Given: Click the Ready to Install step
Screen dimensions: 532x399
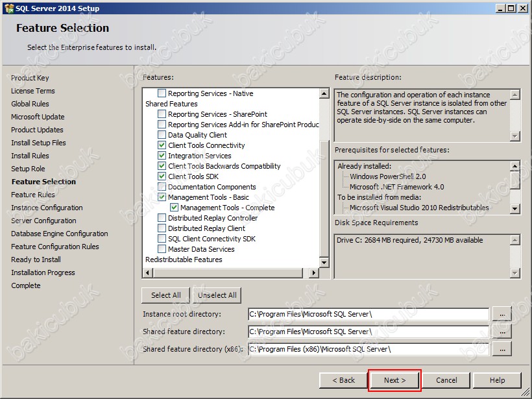Looking at the screenshot, I should pyautogui.click(x=36, y=260).
